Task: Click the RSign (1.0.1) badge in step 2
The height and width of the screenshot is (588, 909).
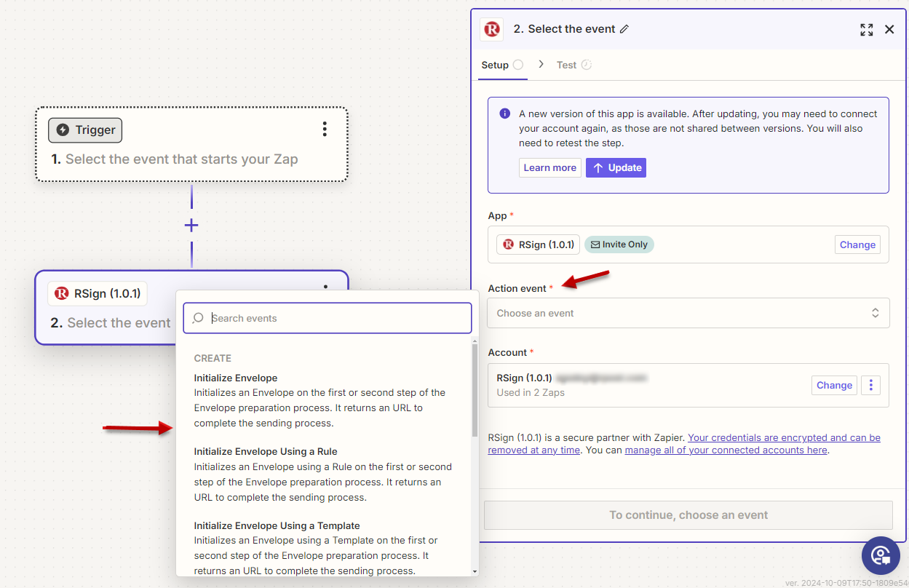Action: (98, 294)
